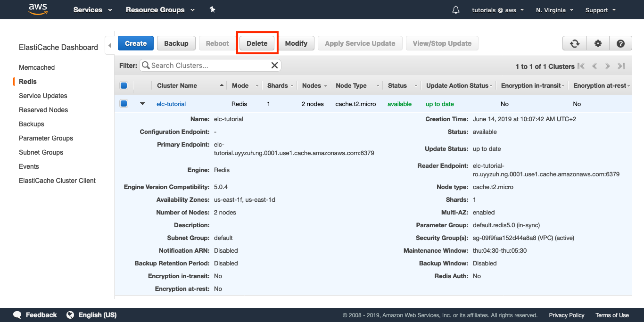Viewport: 644px width, 322px height.
Task: Open the help question mark icon
Action: 620,43
